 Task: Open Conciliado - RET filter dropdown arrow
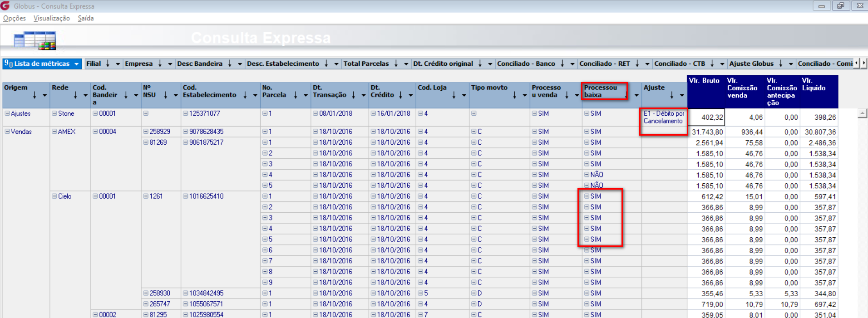click(x=647, y=64)
